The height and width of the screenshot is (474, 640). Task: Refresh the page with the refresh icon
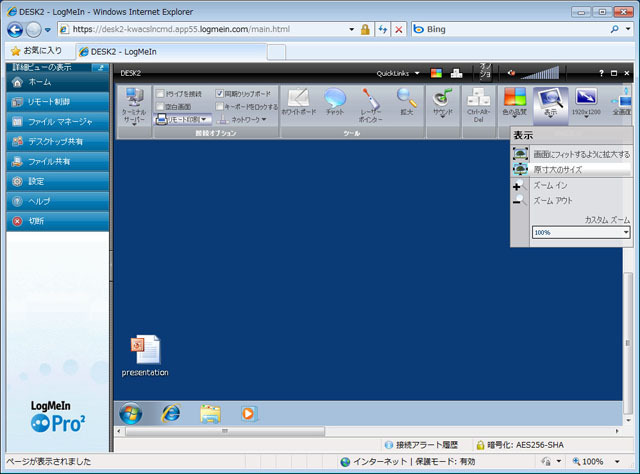382,29
